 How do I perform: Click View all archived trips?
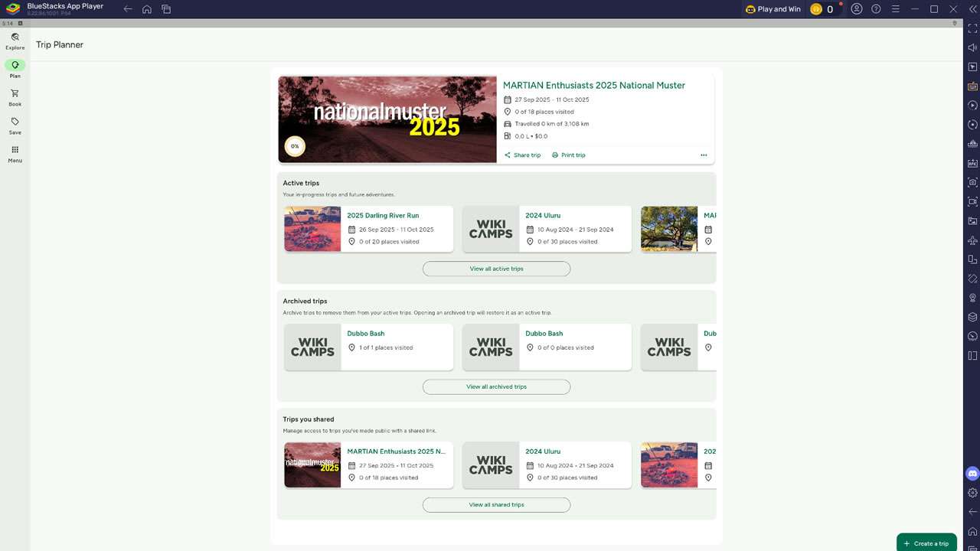point(496,386)
